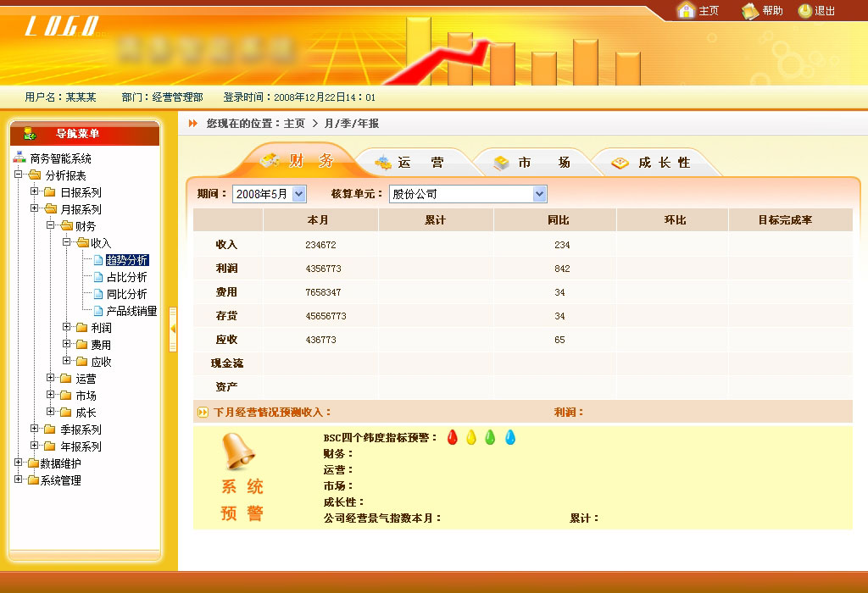Select 占比分析 in navigation tree
Screen dimensions: 868x593
(x=127, y=276)
